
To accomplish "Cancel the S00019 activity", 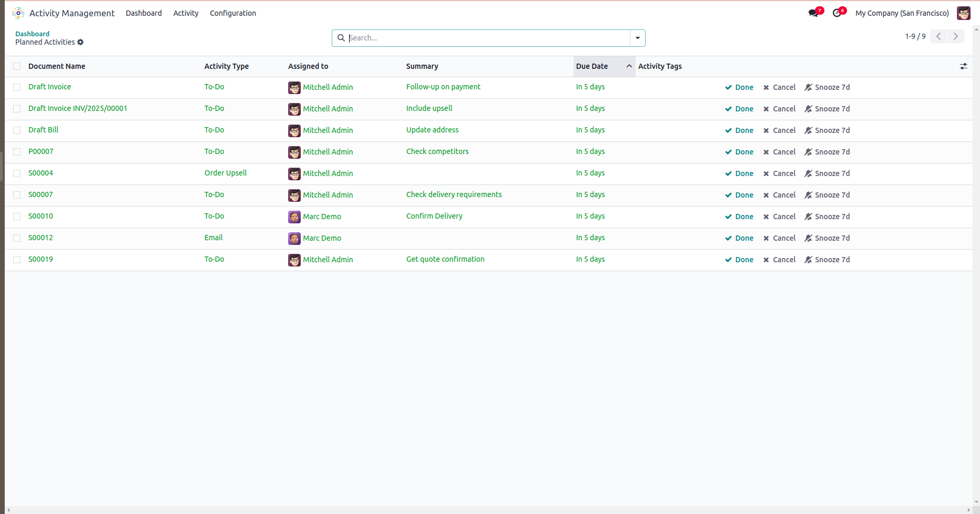I will click(x=779, y=260).
